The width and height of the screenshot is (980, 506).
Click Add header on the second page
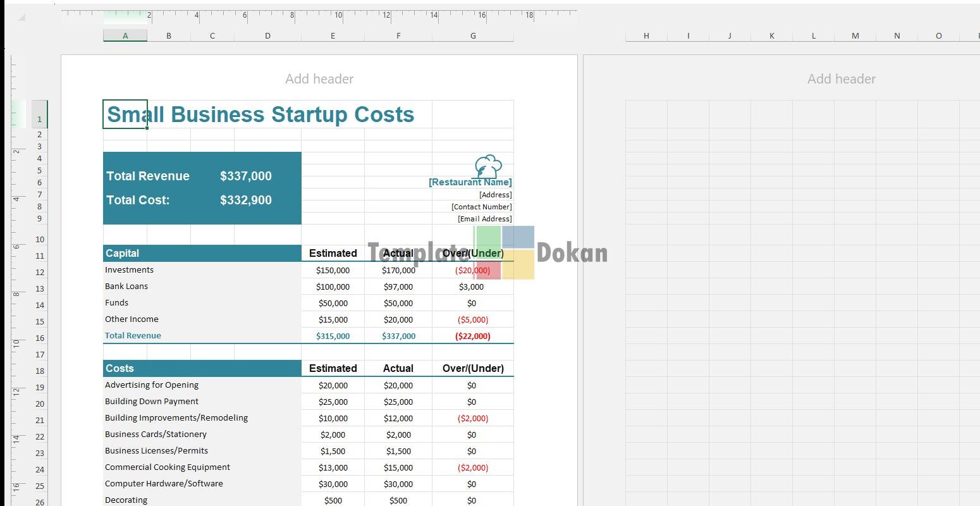841,79
